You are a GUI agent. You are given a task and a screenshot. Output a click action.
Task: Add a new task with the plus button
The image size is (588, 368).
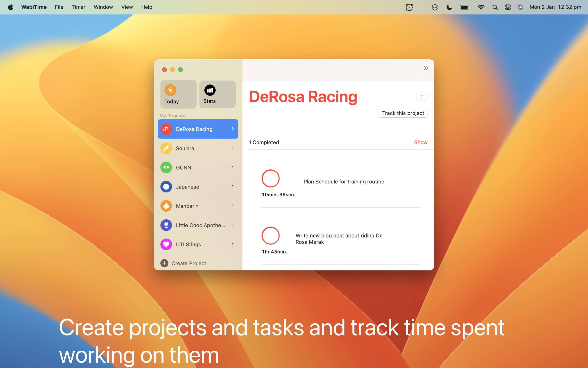(x=422, y=96)
